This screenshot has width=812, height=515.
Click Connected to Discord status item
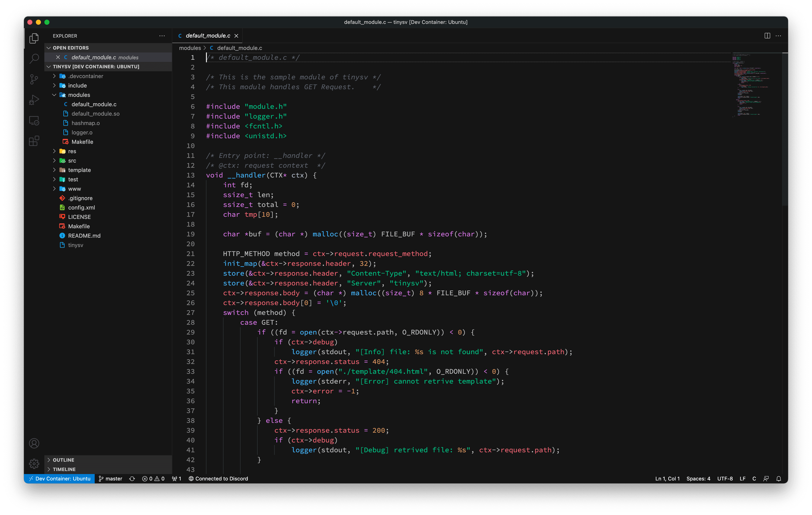tap(219, 479)
